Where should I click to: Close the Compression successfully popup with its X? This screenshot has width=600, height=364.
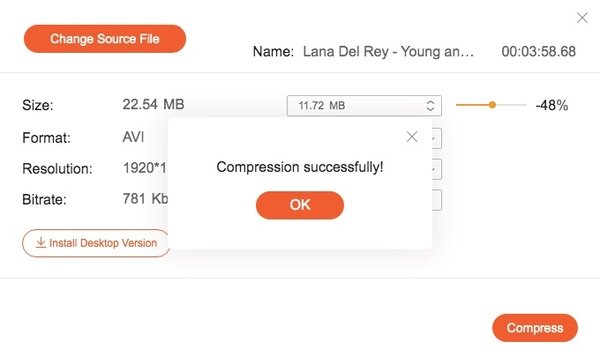pyautogui.click(x=412, y=137)
